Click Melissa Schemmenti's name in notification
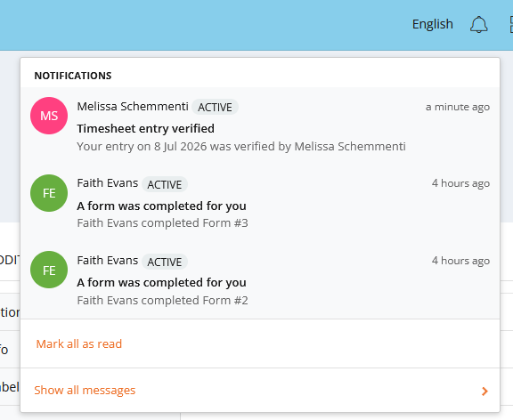The width and height of the screenshot is (513, 420). 133,106
